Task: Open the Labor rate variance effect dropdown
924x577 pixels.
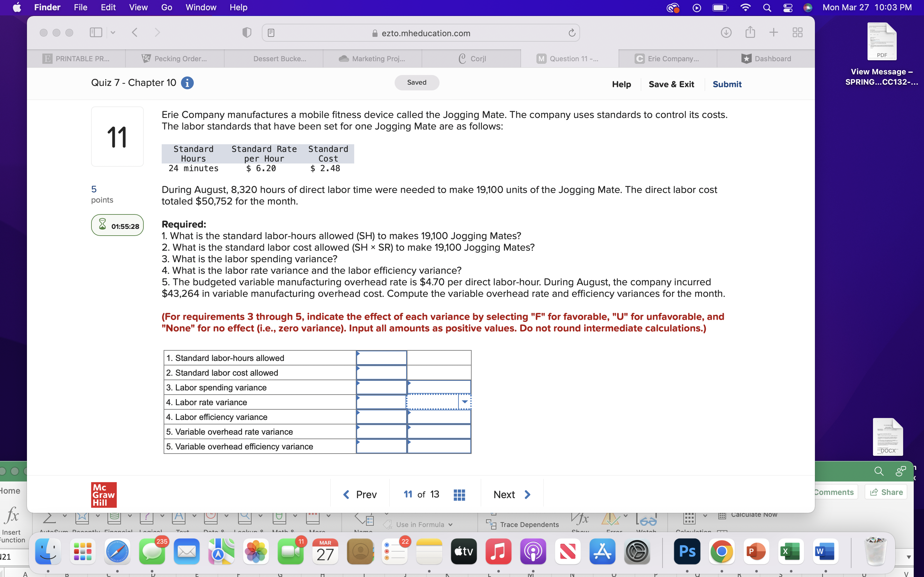Action: pyautogui.click(x=465, y=402)
